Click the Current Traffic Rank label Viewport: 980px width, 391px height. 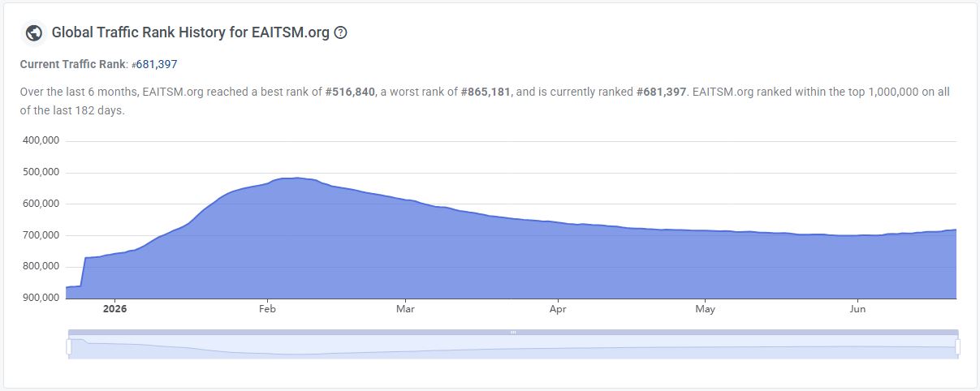[73, 64]
